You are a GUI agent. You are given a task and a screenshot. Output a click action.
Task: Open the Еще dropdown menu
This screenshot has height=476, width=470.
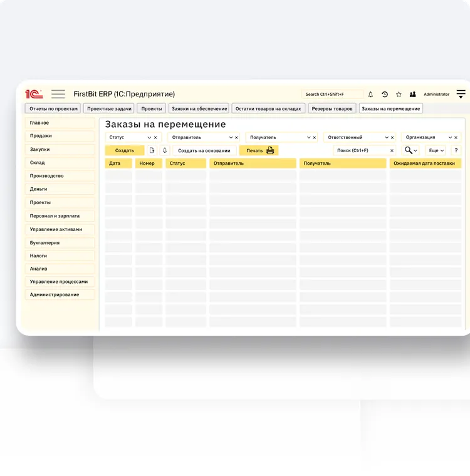(436, 150)
